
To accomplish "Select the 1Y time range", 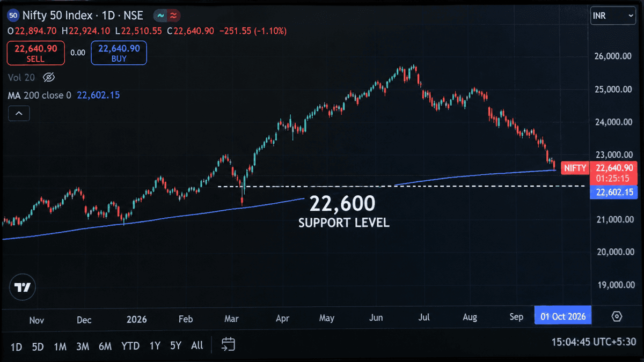I will [155, 346].
